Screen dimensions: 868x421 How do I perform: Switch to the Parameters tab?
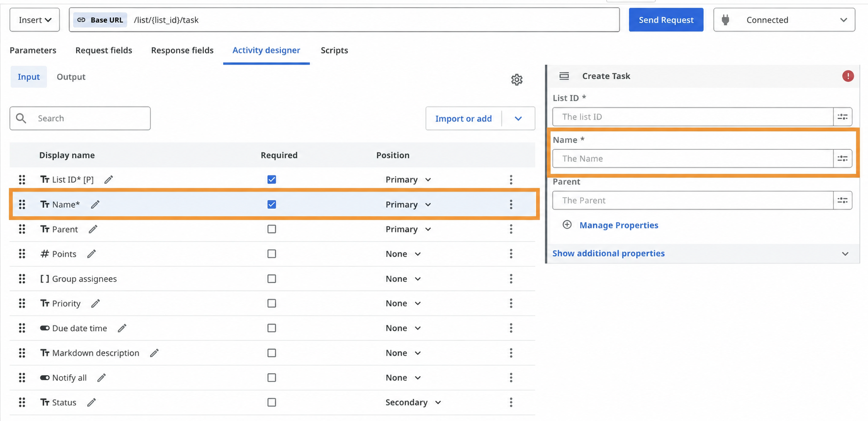[x=33, y=50]
